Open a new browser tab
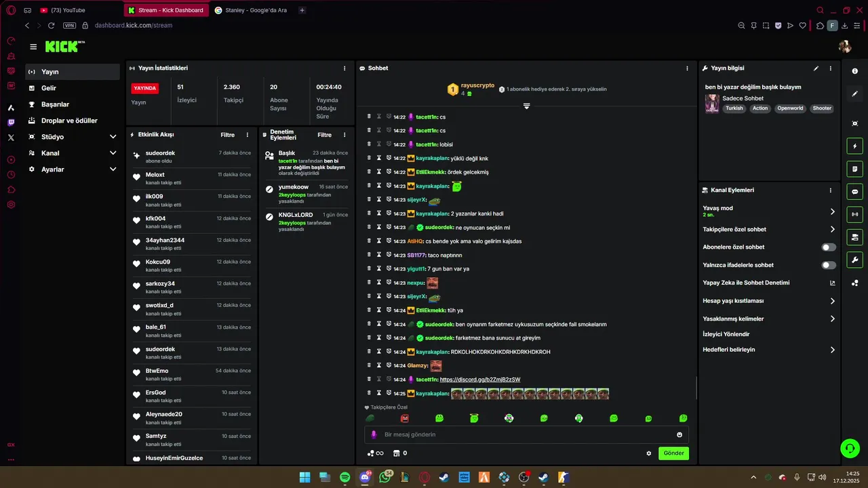The height and width of the screenshot is (488, 868). coord(302,10)
